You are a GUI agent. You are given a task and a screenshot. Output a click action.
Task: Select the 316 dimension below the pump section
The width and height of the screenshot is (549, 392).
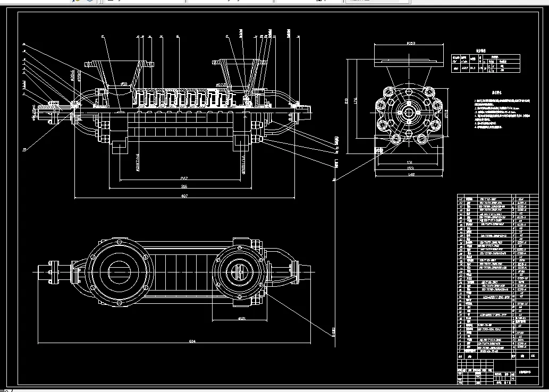point(184,186)
